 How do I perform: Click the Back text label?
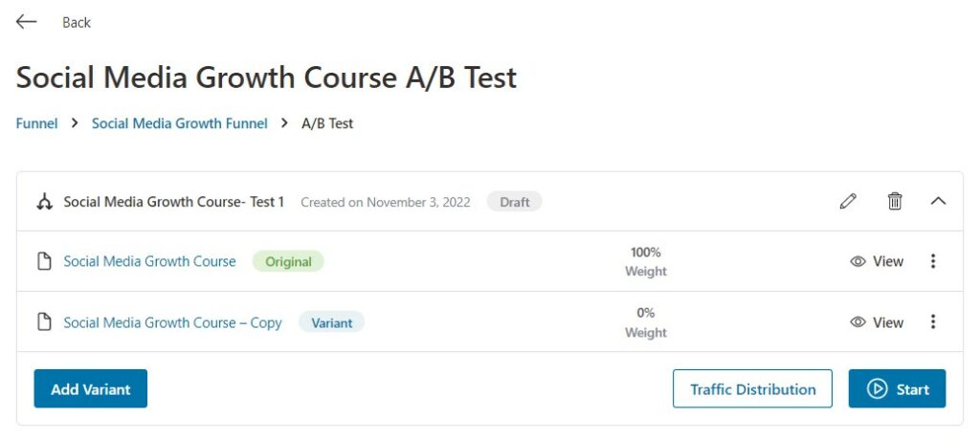77,23
